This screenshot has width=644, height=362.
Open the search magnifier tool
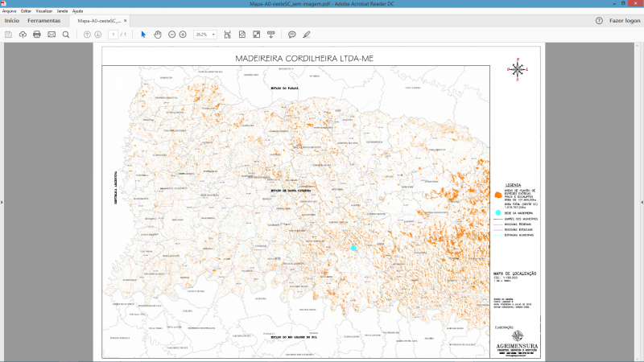pos(66,35)
